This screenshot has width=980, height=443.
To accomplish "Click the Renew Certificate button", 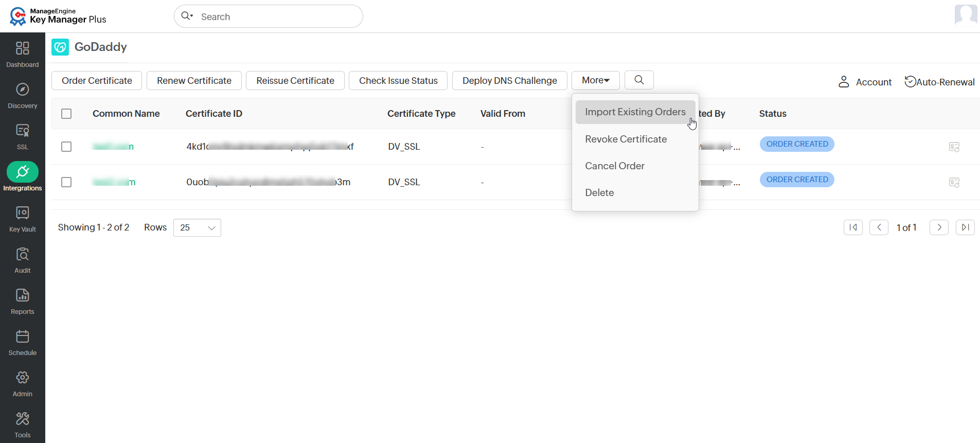I will tap(194, 81).
